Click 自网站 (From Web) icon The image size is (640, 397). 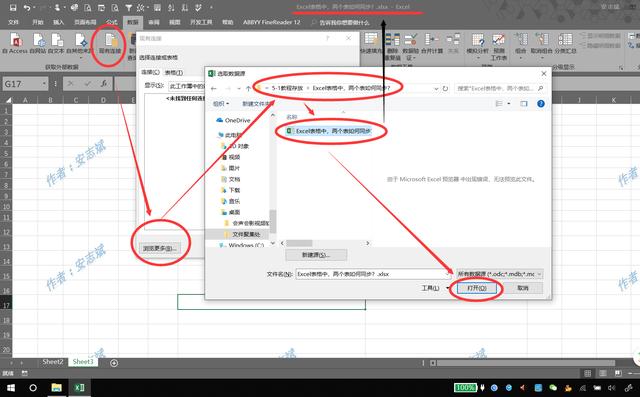[38, 43]
